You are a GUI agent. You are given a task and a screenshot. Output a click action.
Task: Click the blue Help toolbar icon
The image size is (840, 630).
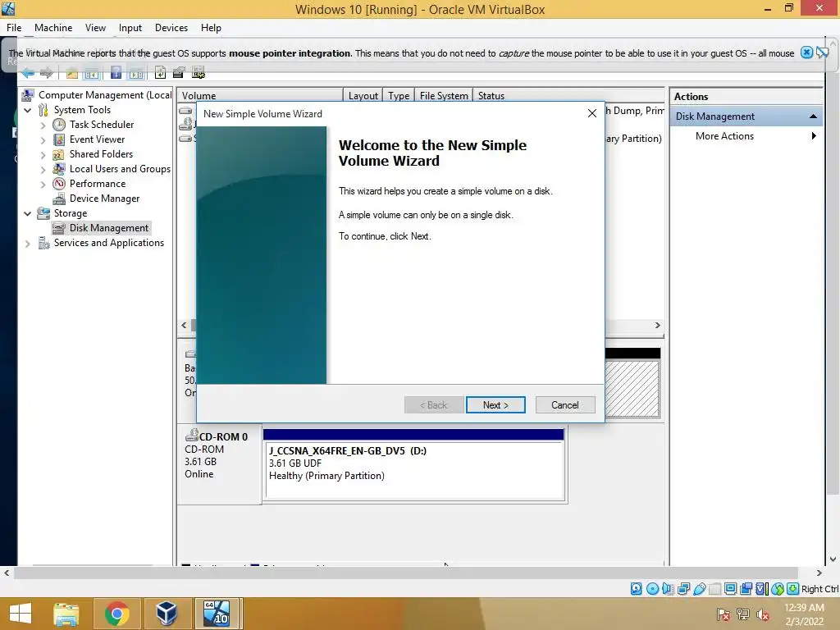coord(116,72)
